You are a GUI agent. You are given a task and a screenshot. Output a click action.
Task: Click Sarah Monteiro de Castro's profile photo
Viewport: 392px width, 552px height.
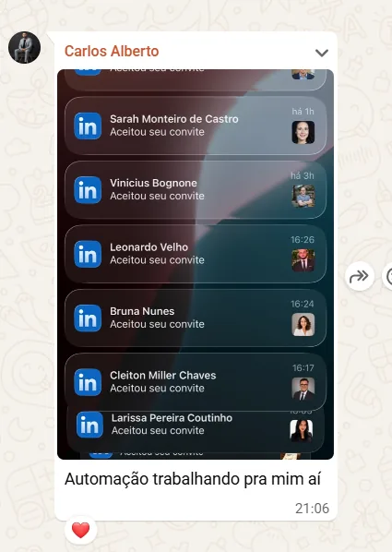coord(303,132)
